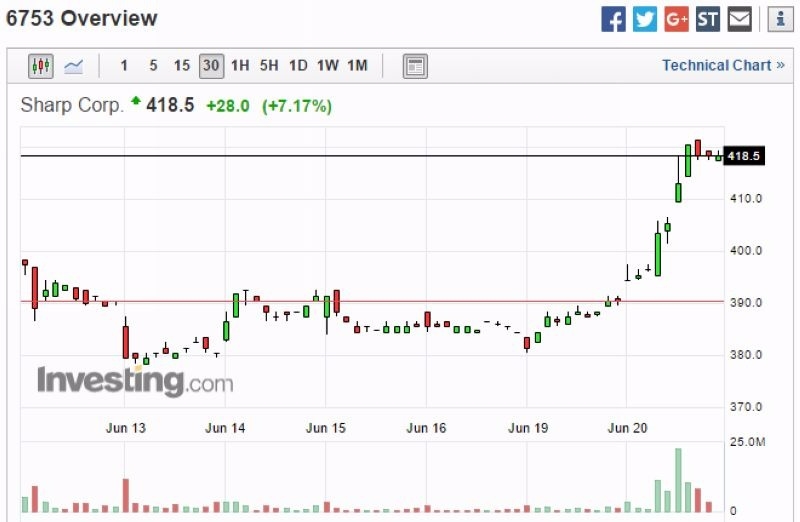Click the tallest green volume bar on Jun 20

[678, 480]
